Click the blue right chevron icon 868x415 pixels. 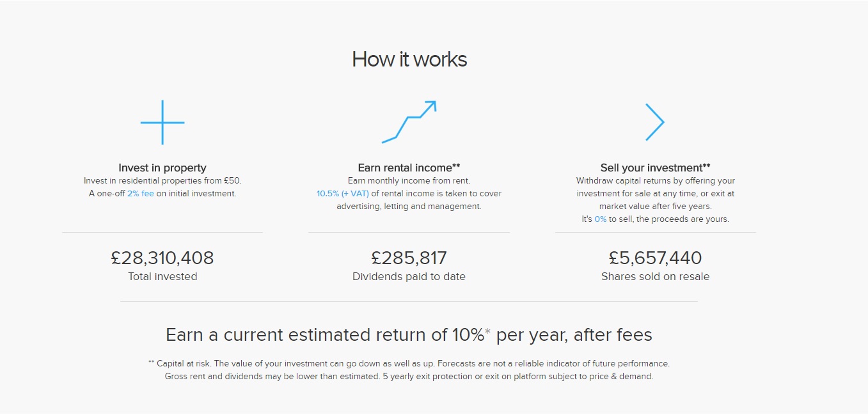click(x=655, y=122)
